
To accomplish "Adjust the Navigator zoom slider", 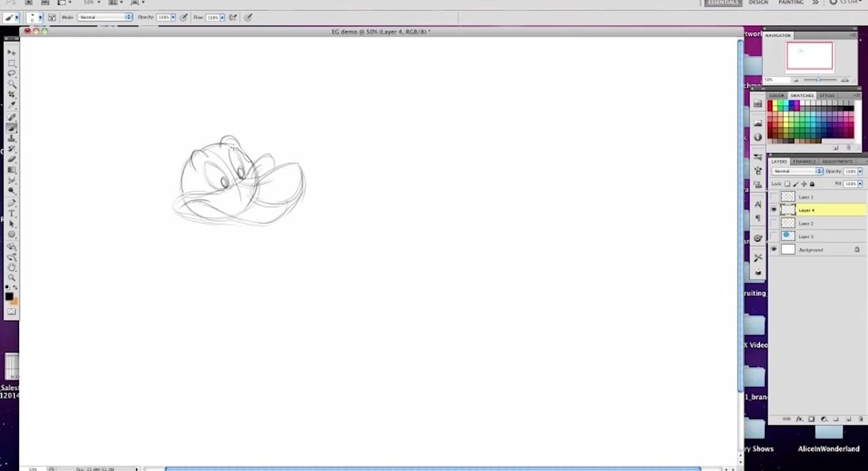I will [818, 80].
